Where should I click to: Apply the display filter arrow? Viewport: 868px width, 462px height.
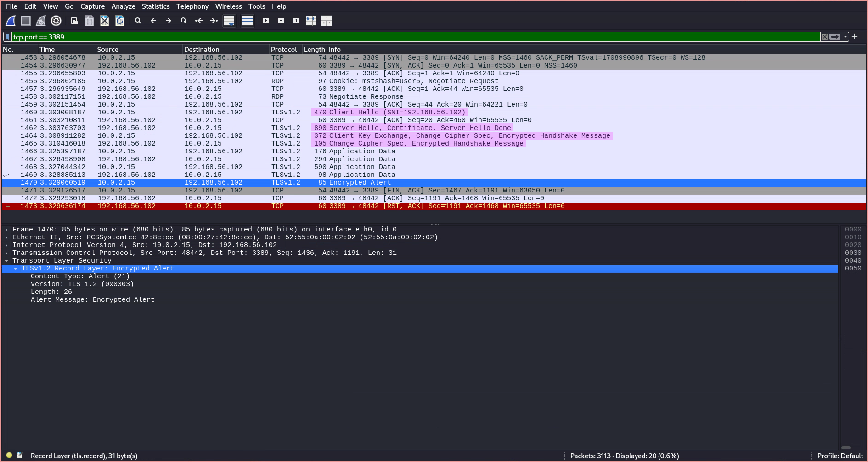tap(835, 37)
